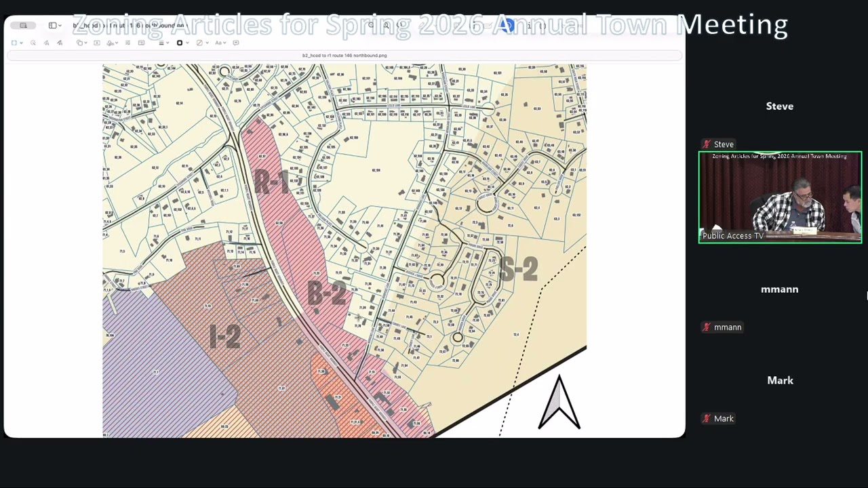
Task: Add a text box with Text tool
Action: tap(97, 43)
